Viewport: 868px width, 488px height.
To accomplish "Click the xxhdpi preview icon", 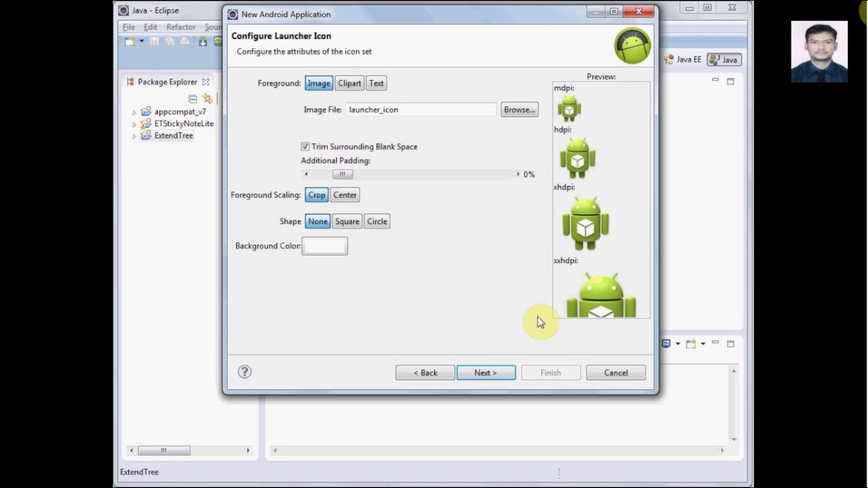I will [601, 294].
